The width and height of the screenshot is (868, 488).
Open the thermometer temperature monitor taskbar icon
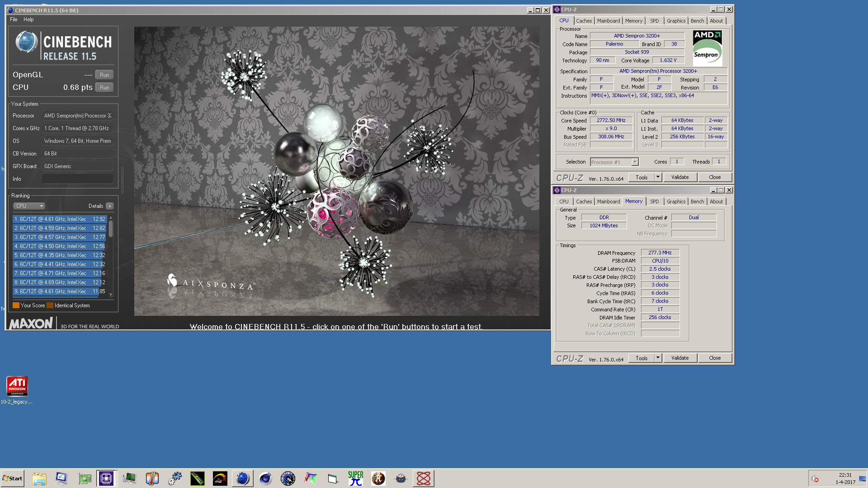tap(152, 479)
